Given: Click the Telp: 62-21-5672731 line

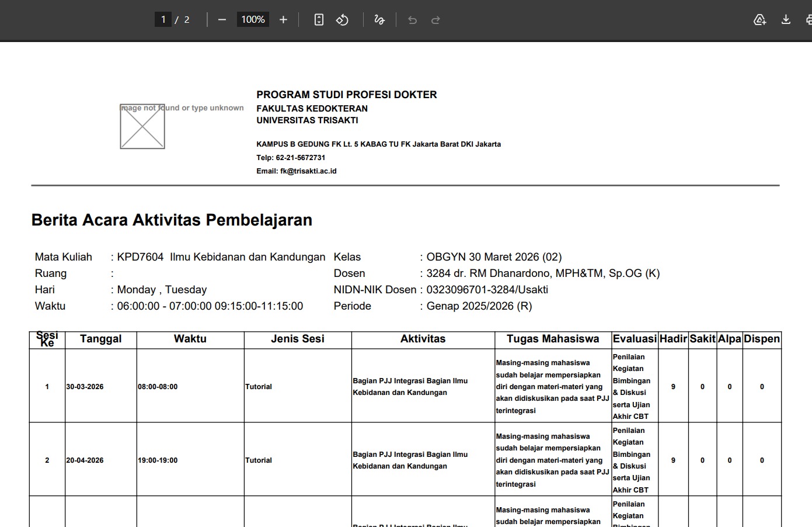Looking at the screenshot, I should click(x=291, y=158).
